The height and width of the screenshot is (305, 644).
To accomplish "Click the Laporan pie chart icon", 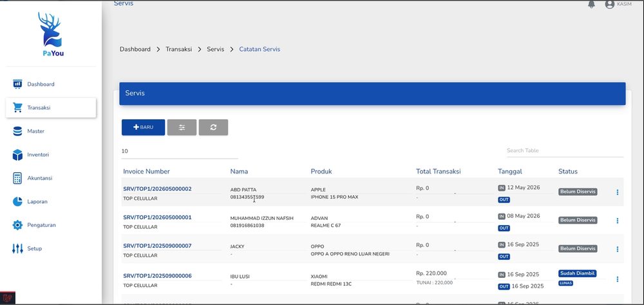I will (17, 201).
